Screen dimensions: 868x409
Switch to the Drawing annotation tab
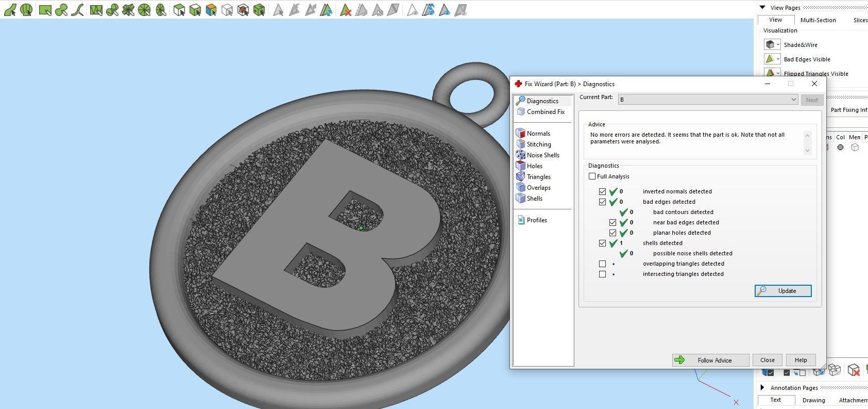click(x=813, y=400)
